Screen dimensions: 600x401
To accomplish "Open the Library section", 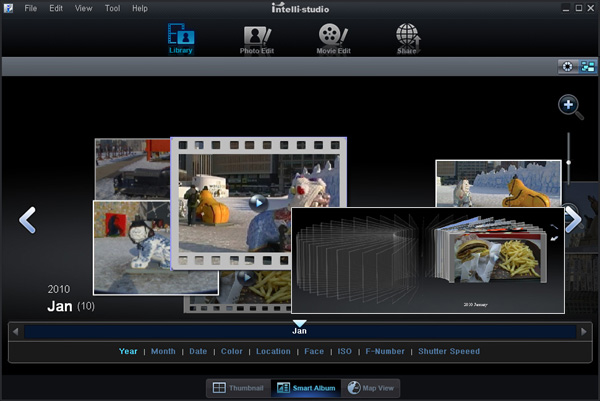I will coord(181,39).
